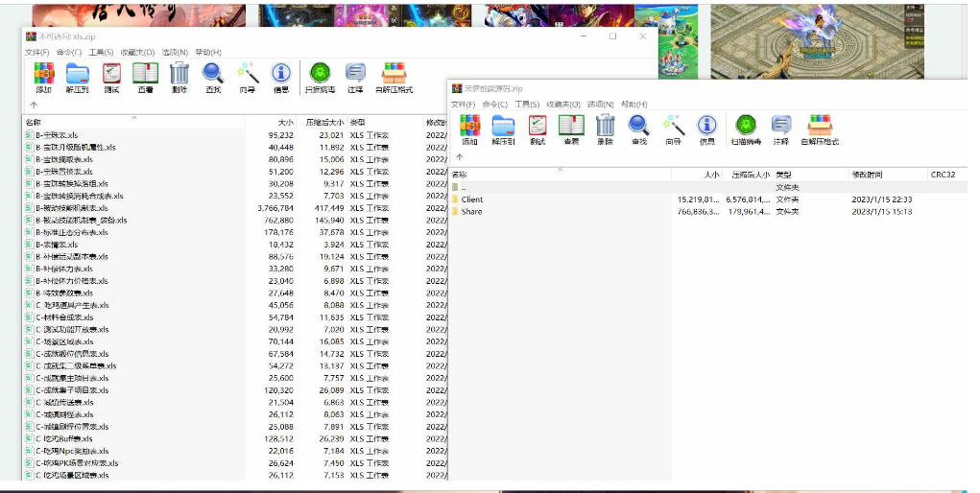Open 文件(F) menu in xls.zip window
The height and width of the screenshot is (493, 980).
tap(37, 53)
